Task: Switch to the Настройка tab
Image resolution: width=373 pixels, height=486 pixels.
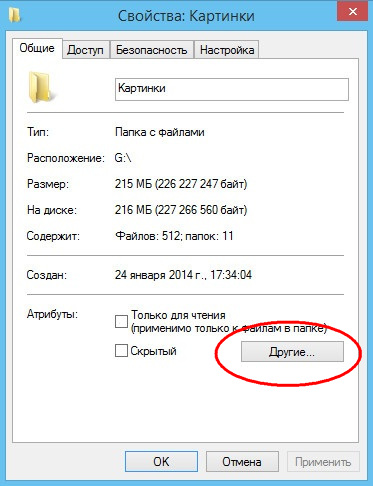Action: pyautogui.click(x=227, y=50)
